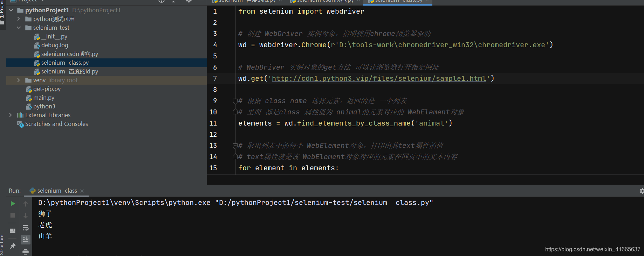Viewport: 644px width, 256px height.
Task: Open the sample1.html URL link
Action: (x=379, y=78)
